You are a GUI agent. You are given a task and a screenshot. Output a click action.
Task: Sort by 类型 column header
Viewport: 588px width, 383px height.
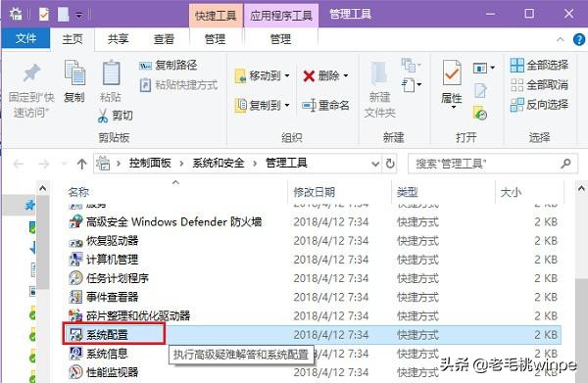(408, 192)
